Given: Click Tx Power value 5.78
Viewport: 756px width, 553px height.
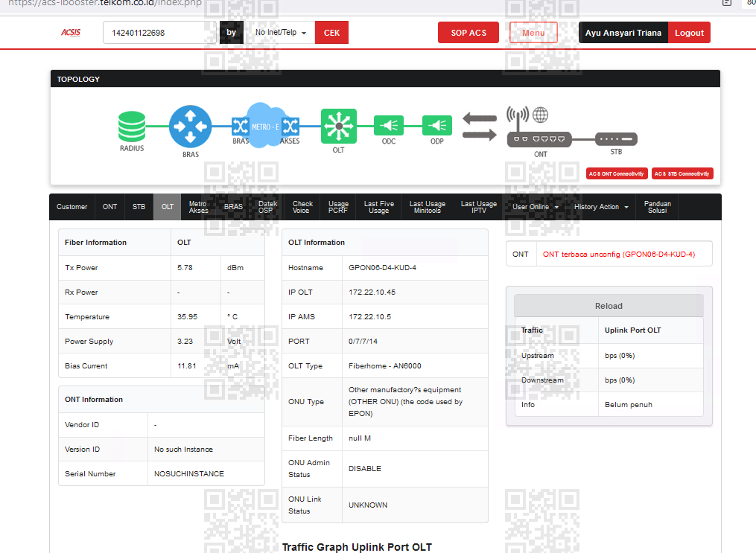Looking at the screenshot, I should [x=185, y=268].
